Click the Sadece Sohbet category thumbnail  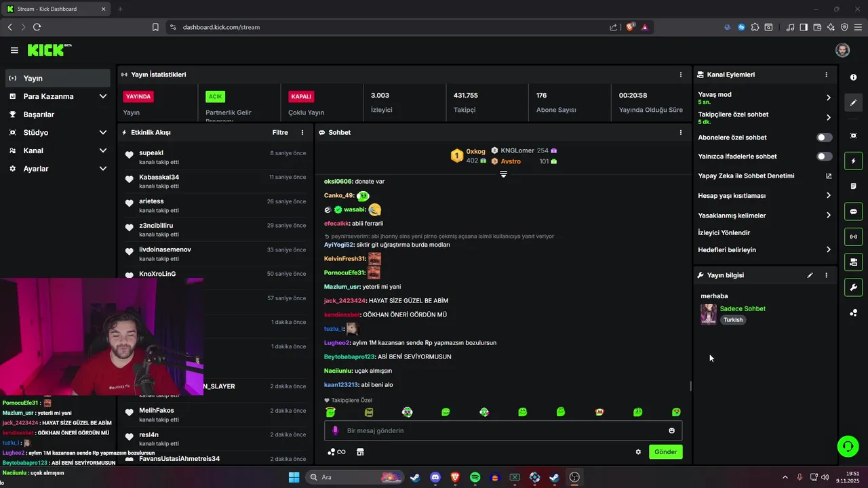709,314
